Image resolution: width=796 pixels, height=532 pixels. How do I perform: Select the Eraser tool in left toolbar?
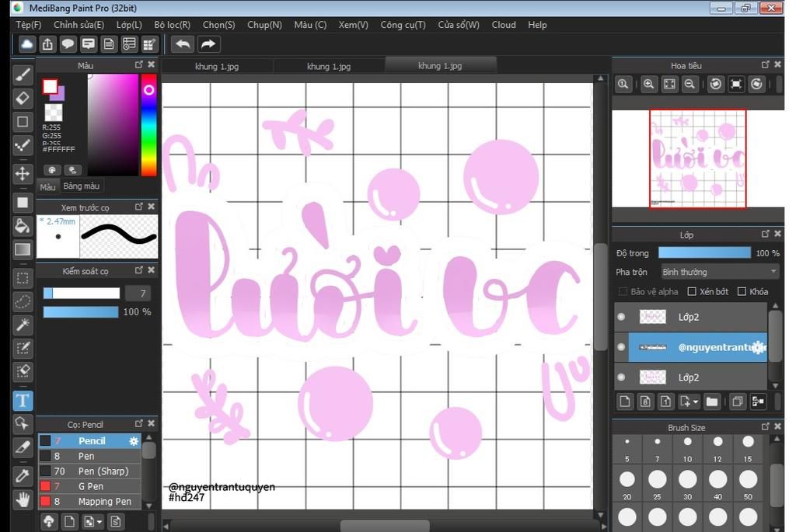click(x=23, y=98)
